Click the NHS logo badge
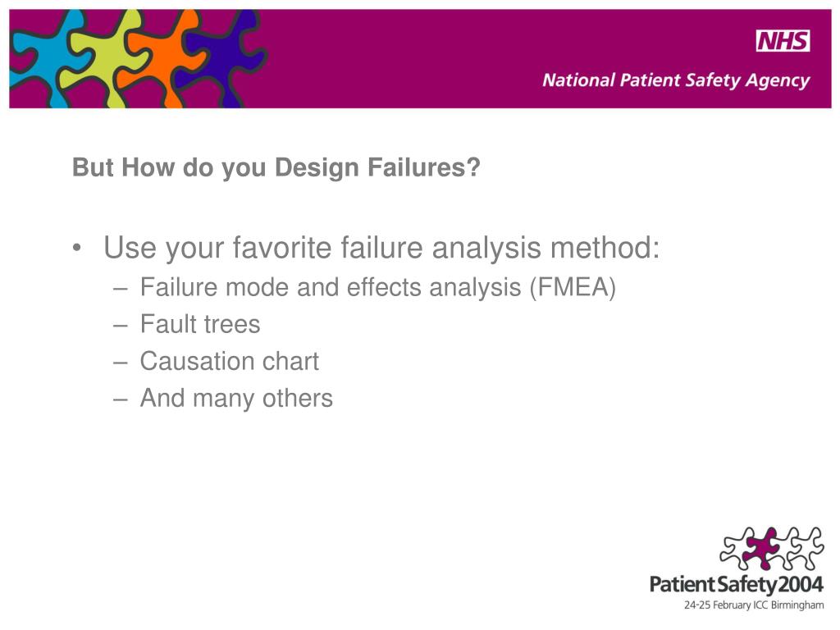Screen dimensions: 840x630 [x=783, y=41]
